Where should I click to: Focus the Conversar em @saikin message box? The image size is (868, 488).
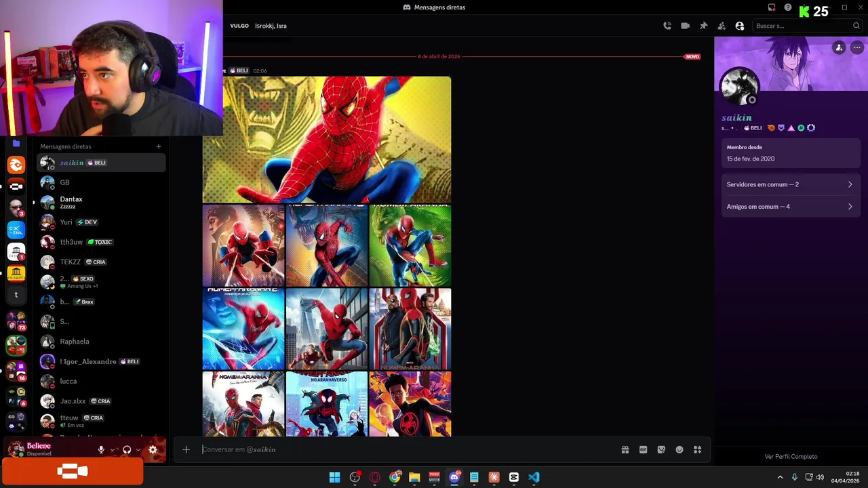pyautogui.click(x=407, y=449)
